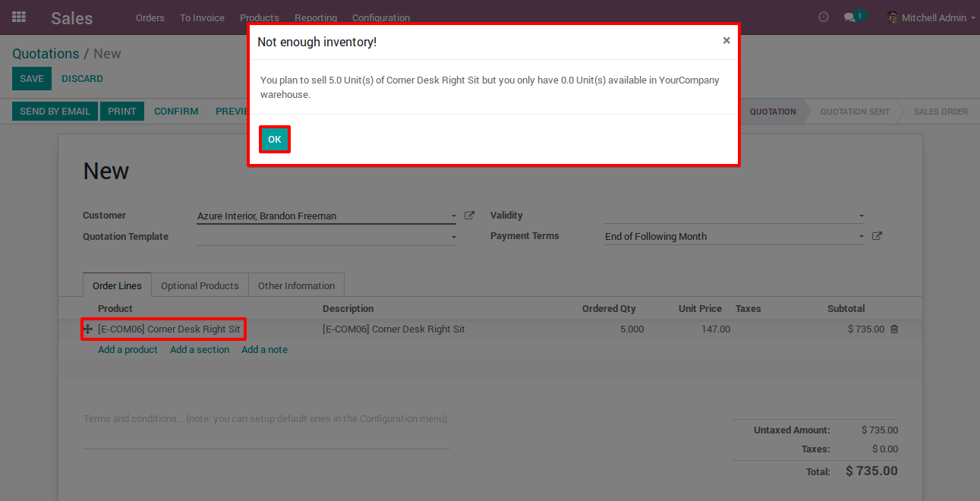Print the quotation
This screenshot has width=980, height=501.
(121, 112)
